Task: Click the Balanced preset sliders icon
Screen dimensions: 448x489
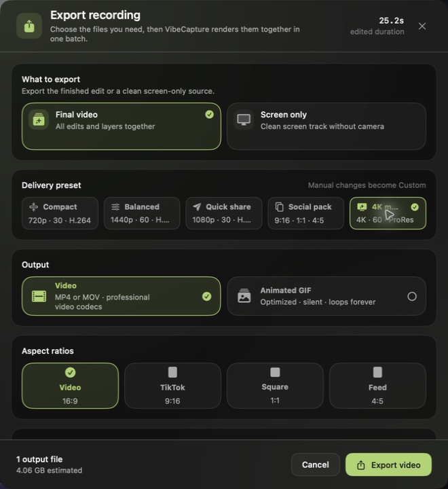Action: pos(115,206)
